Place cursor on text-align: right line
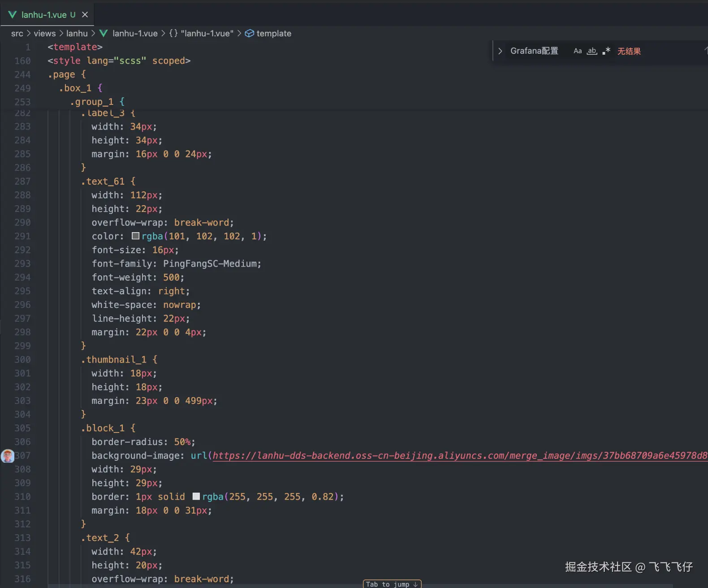This screenshot has width=708, height=588. (x=141, y=291)
